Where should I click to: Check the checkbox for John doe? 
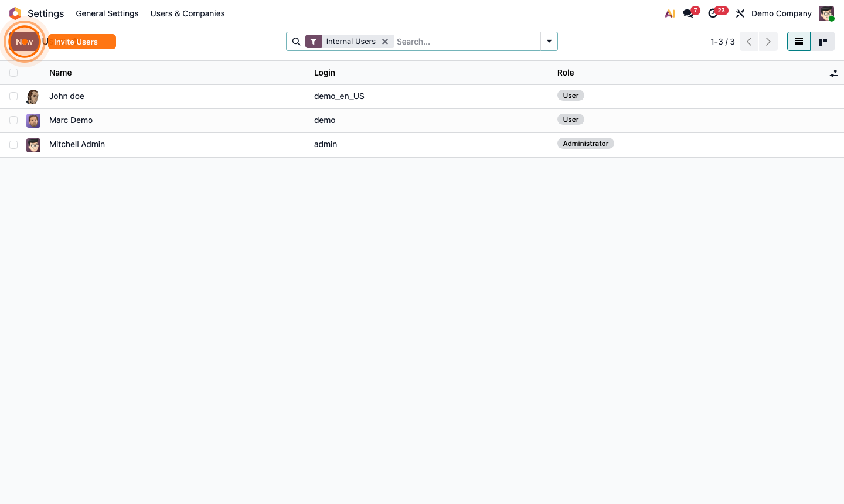click(13, 96)
